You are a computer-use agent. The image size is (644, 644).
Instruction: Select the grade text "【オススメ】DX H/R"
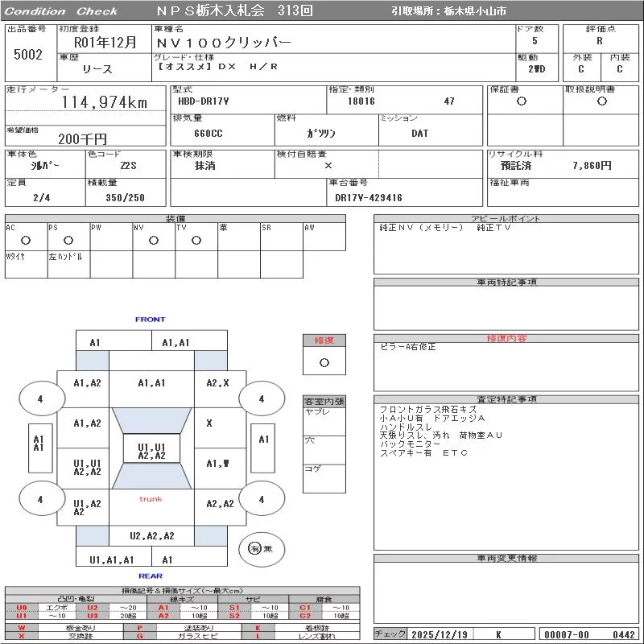click(217, 67)
